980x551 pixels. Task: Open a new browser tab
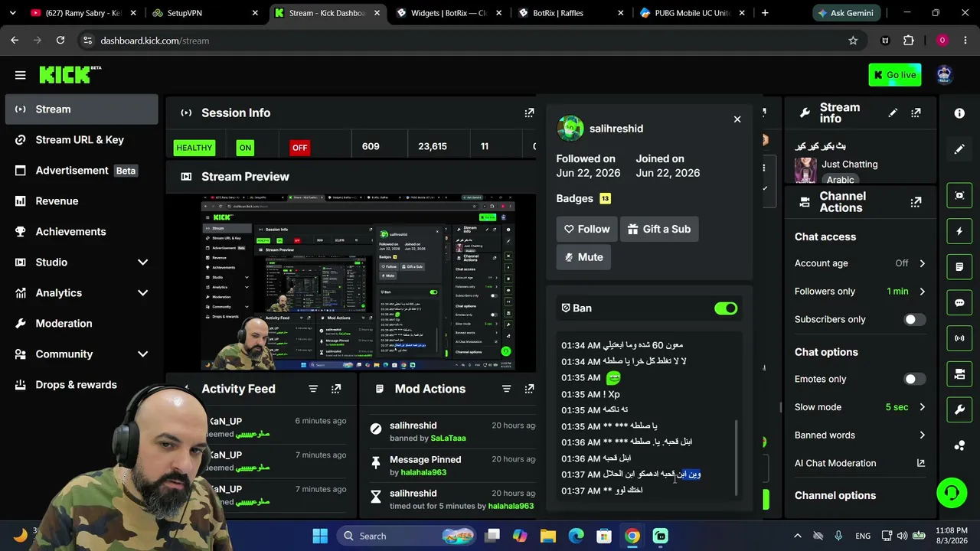coord(765,13)
